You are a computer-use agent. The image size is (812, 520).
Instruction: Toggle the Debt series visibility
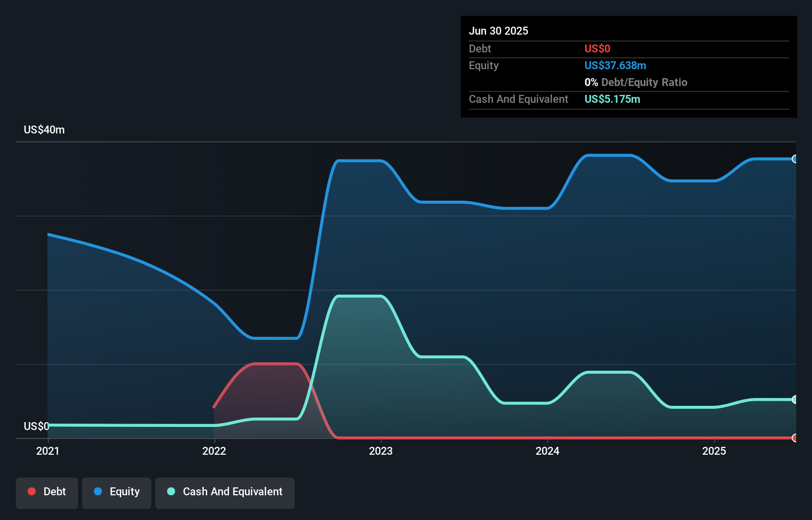46,492
